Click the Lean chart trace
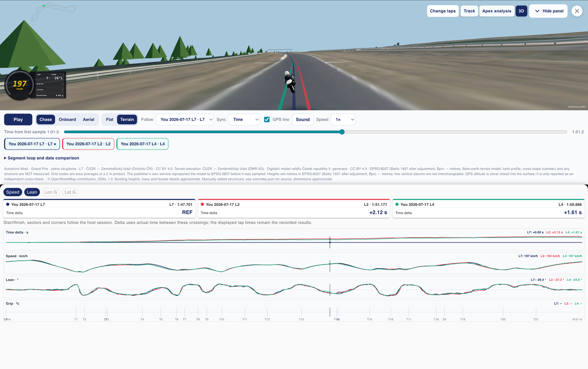Screen dimensions: 588x369 [x=294, y=290]
